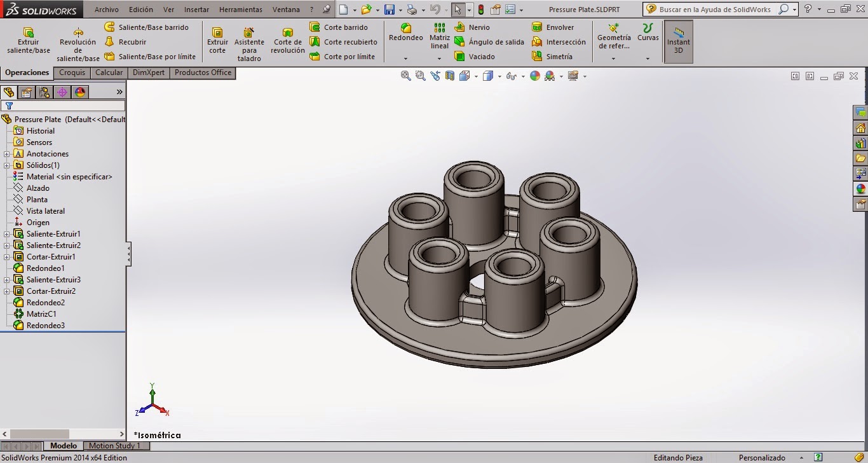The height and width of the screenshot is (463, 868).
Task: Open the Asistente para taladro tool
Action: (x=249, y=41)
